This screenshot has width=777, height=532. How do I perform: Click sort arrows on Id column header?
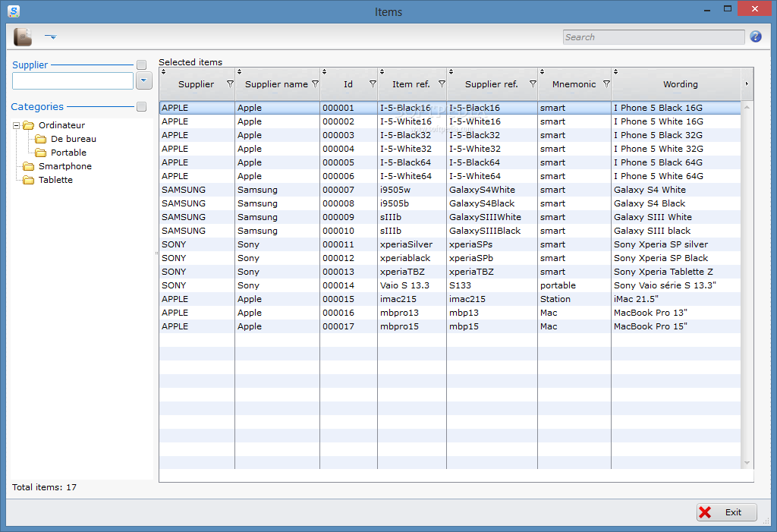click(324, 72)
